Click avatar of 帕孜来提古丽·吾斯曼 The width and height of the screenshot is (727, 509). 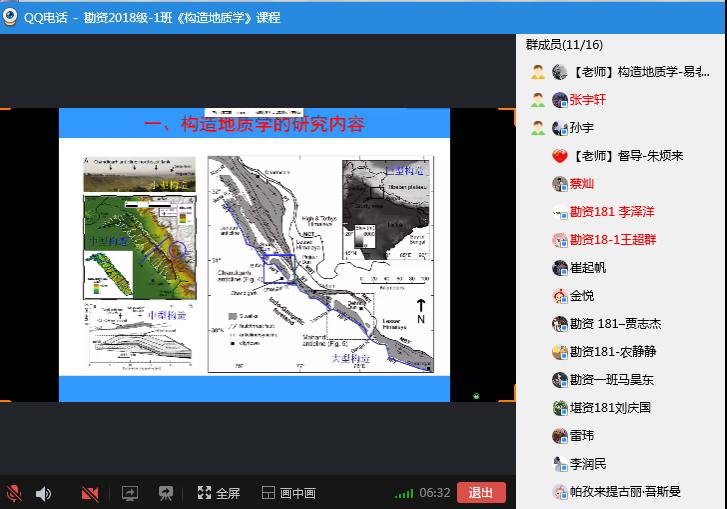coord(560,492)
